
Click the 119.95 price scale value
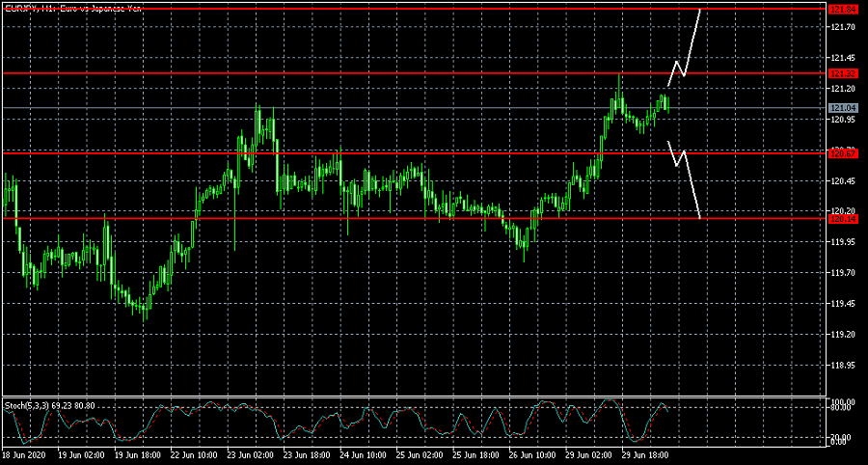click(844, 242)
